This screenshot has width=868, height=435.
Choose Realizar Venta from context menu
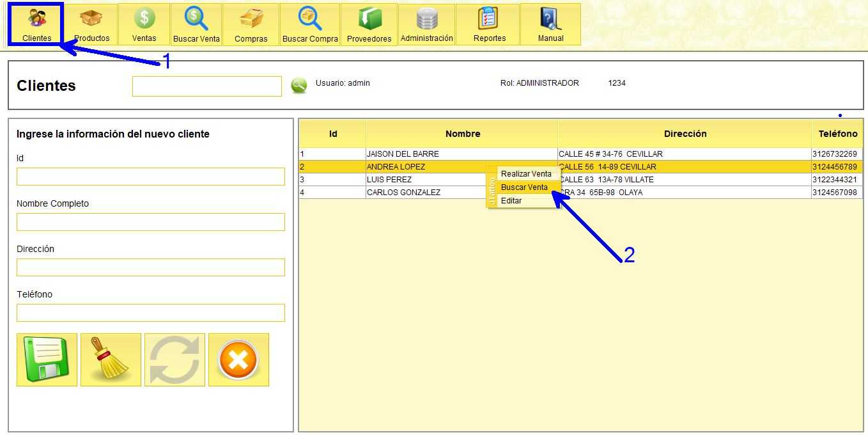[525, 174]
